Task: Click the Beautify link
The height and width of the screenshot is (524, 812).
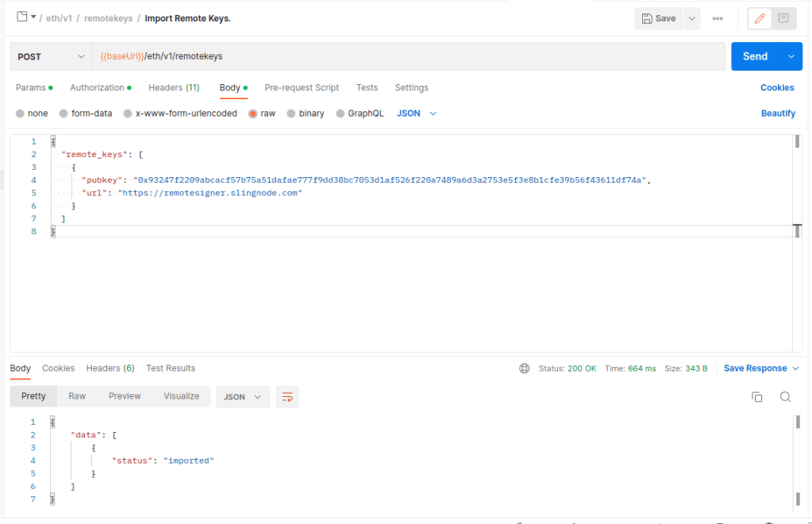Action: pyautogui.click(x=778, y=113)
